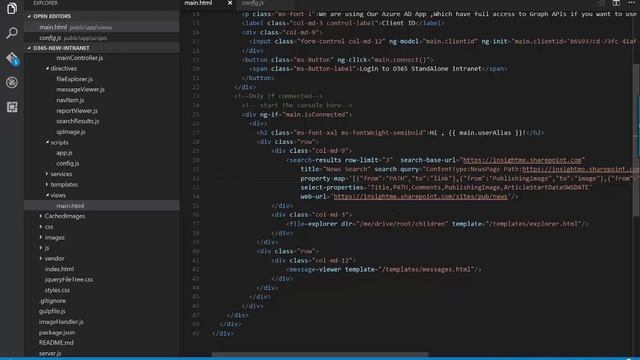Switch to the config.js tab
The height and width of the screenshot is (360, 640).
pyautogui.click(x=253, y=3)
